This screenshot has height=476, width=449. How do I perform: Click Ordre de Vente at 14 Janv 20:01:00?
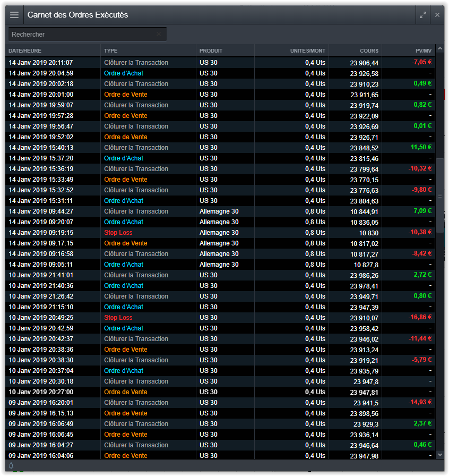(126, 95)
